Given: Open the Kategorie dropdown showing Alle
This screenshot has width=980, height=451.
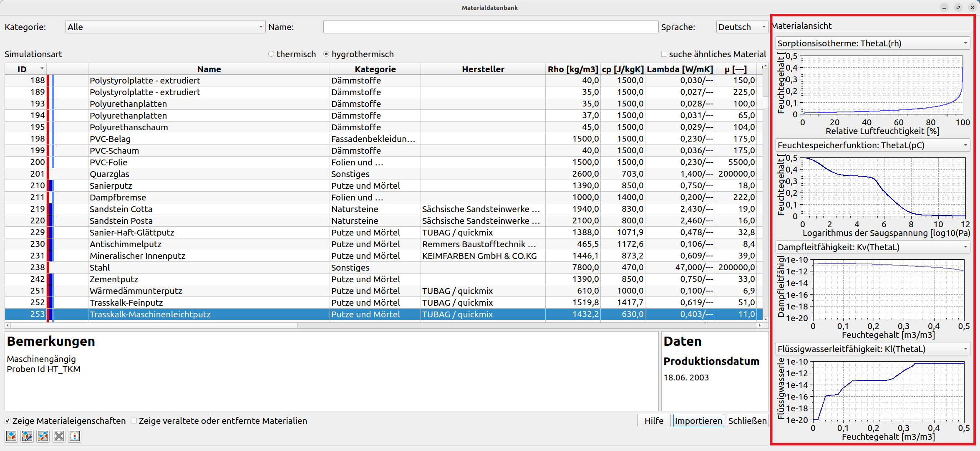Looking at the screenshot, I should click(x=165, y=27).
